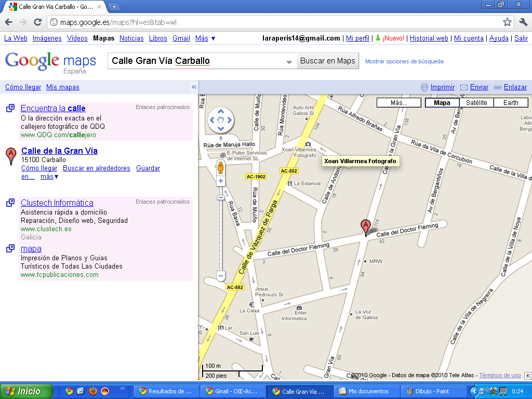Reload the page with the refresh icon
The image size is (532, 399).
click(x=37, y=22)
